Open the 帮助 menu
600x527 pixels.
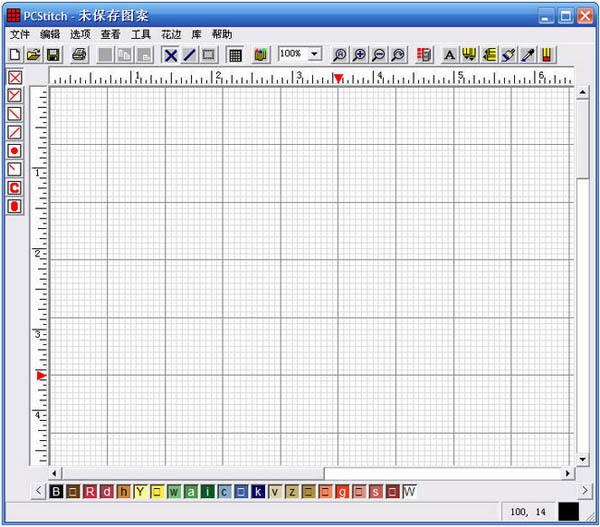tap(222, 34)
